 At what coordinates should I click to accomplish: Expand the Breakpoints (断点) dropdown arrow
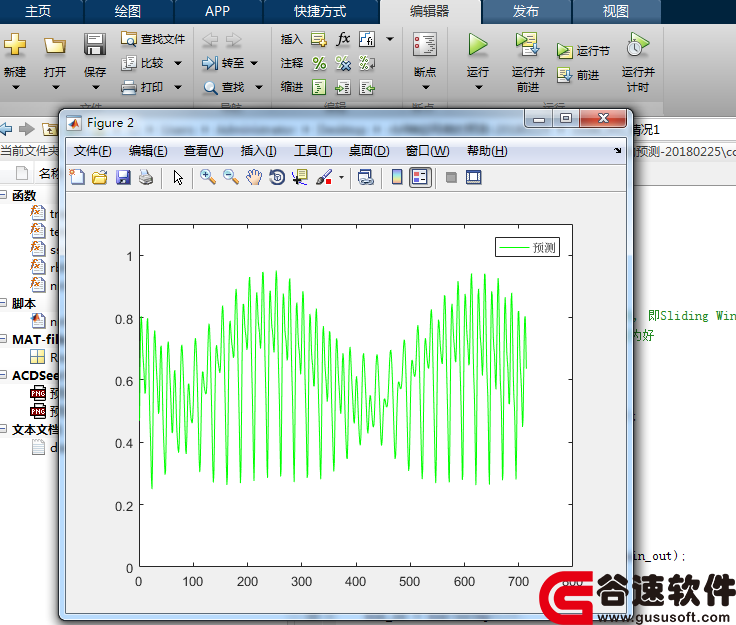[x=426, y=87]
